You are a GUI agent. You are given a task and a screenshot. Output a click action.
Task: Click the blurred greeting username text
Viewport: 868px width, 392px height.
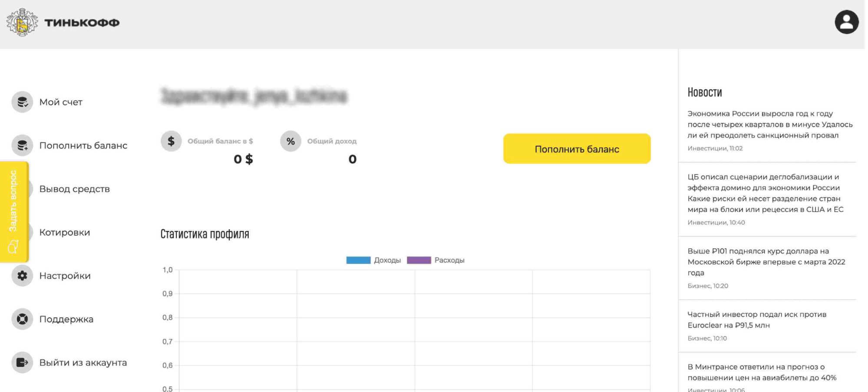click(254, 96)
